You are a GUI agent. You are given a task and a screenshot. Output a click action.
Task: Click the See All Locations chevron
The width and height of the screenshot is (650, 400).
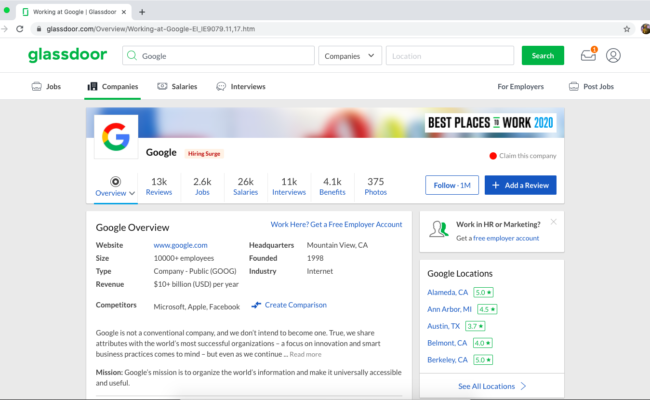pos(524,386)
